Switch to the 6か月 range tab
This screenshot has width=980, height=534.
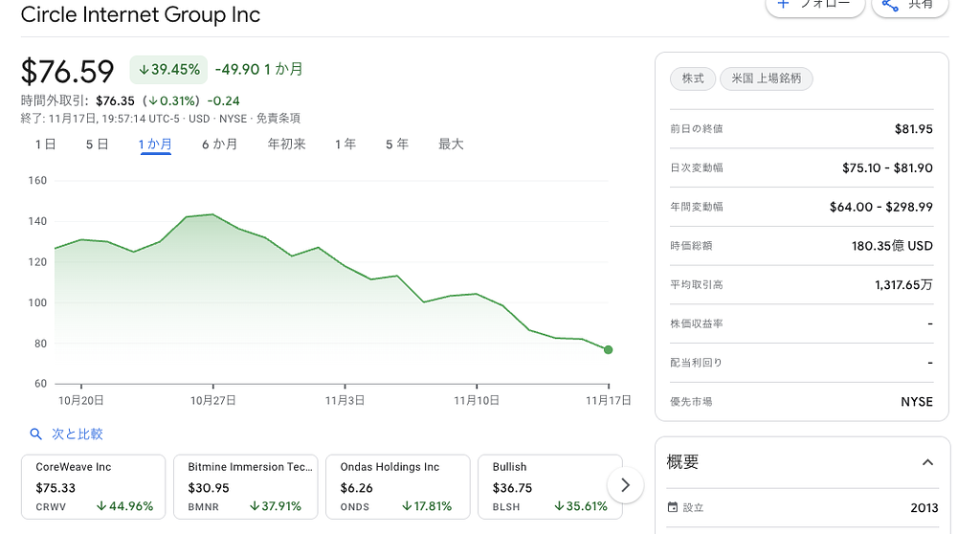coord(219,145)
